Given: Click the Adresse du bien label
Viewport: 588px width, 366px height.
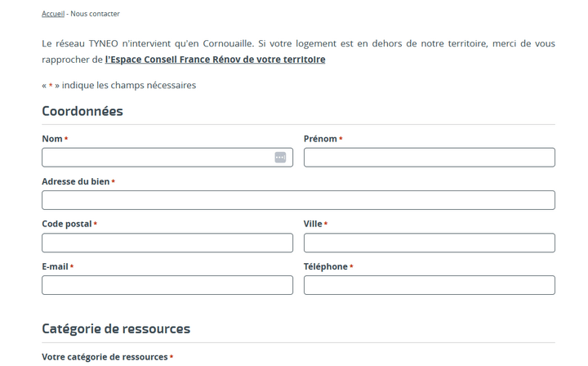Looking at the screenshot, I should tap(76, 182).
